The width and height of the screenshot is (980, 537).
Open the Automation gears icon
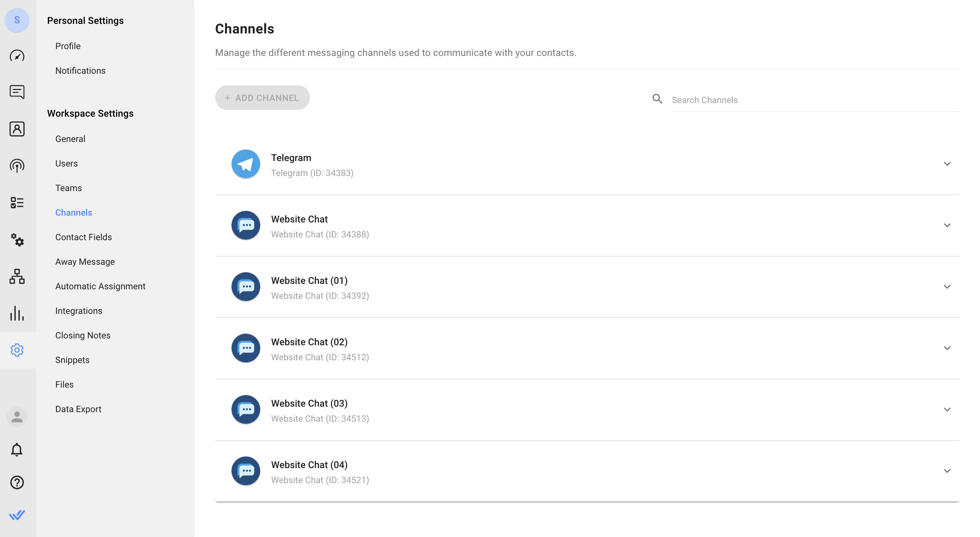click(17, 240)
